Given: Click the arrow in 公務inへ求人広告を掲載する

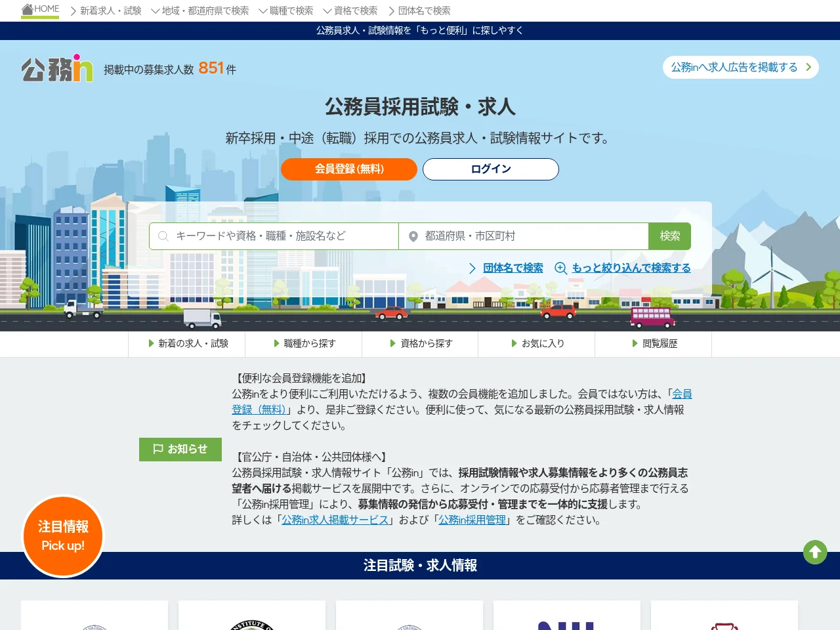Looking at the screenshot, I should pyautogui.click(x=808, y=67).
